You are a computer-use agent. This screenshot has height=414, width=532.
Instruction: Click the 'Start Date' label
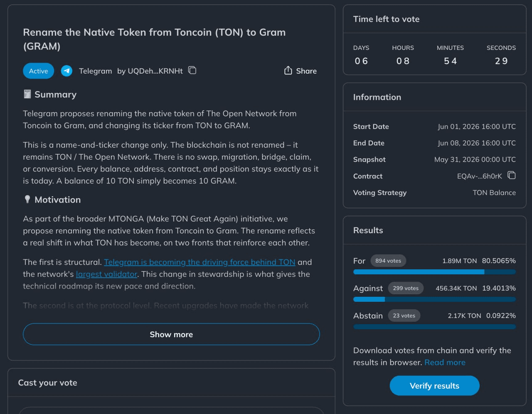click(371, 126)
